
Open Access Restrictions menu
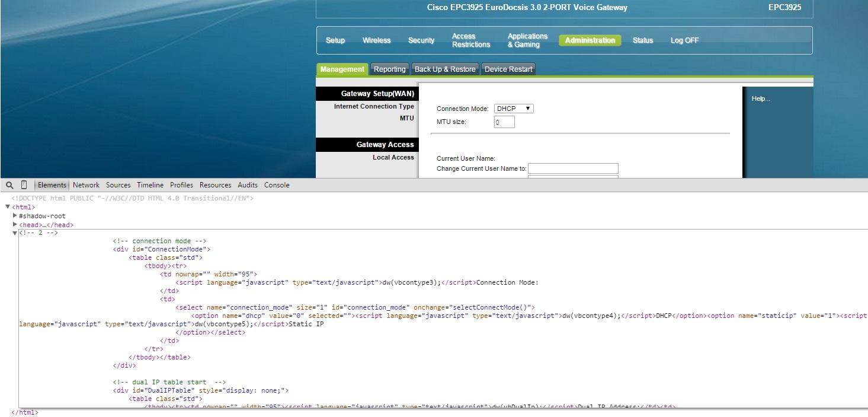(471, 40)
